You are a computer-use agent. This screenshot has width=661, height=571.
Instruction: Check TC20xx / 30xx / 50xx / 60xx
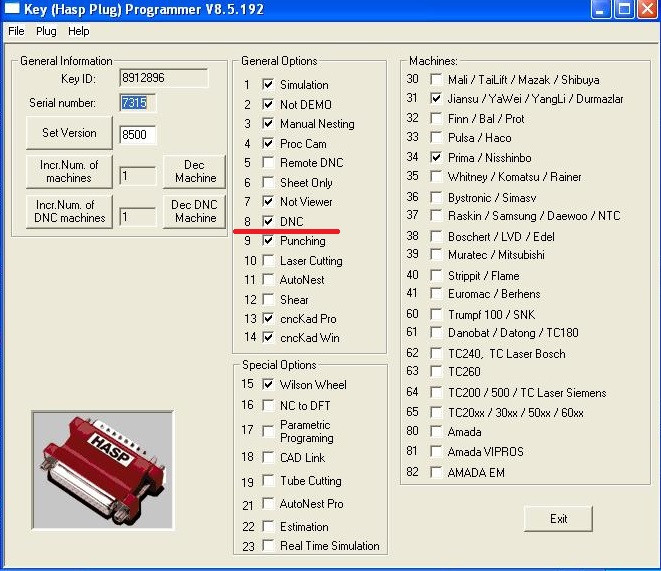click(x=436, y=412)
